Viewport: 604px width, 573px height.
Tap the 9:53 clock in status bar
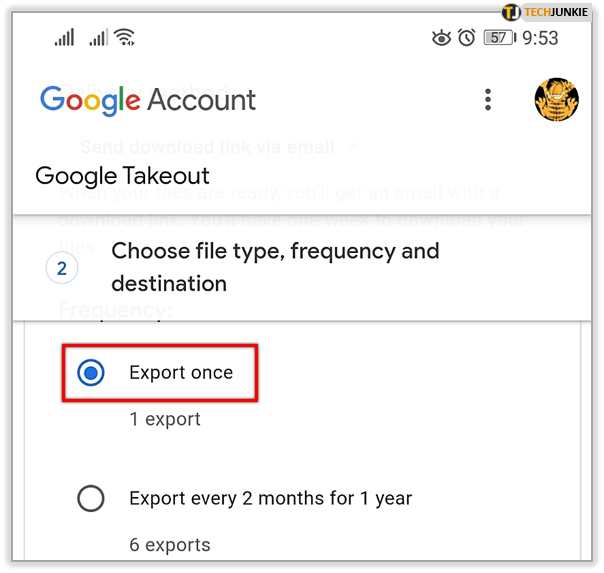coord(541,38)
